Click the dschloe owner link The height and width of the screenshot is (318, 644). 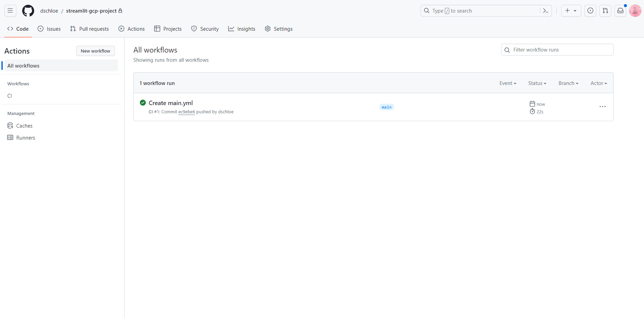point(49,11)
